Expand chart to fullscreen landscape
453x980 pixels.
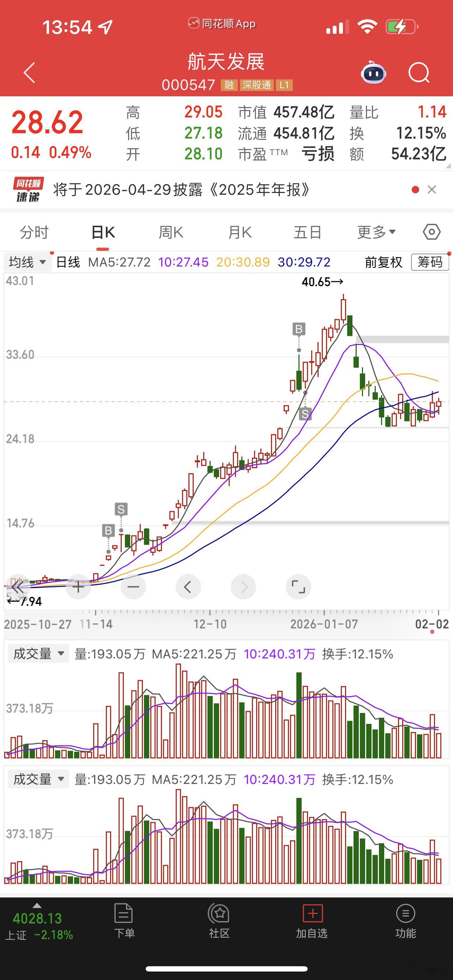pyautogui.click(x=298, y=587)
